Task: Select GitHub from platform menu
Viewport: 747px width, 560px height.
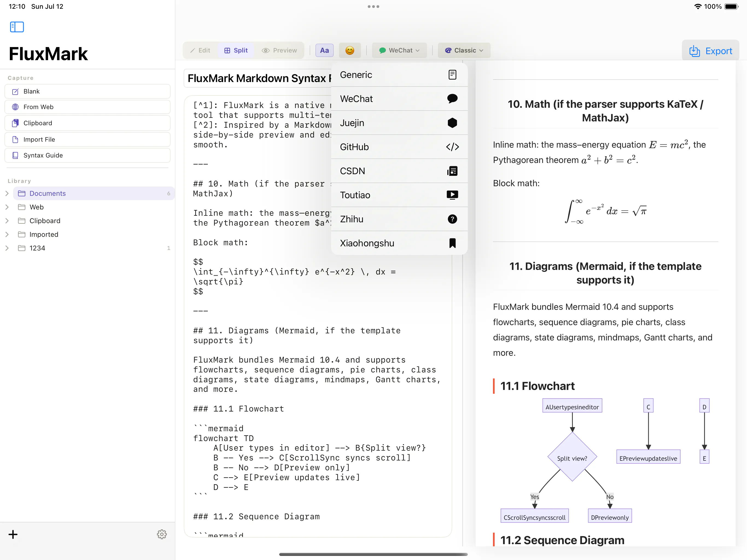Action: point(399,147)
